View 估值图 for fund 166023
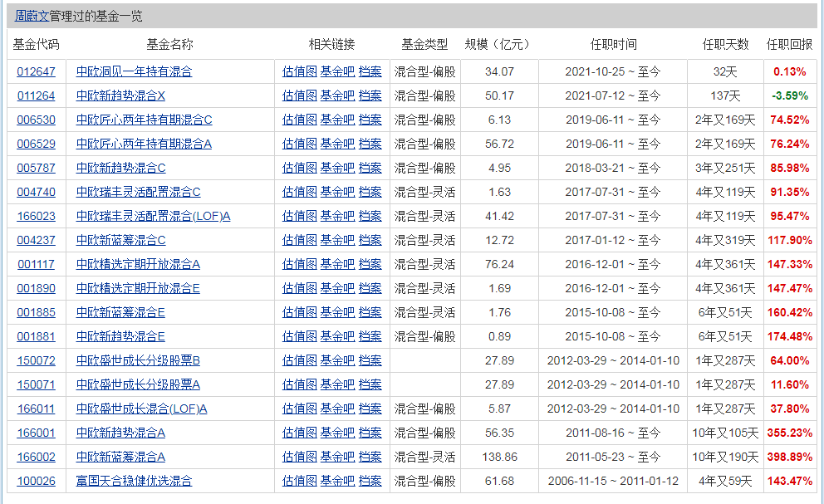The width and height of the screenshot is (824, 504). [x=300, y=217]
